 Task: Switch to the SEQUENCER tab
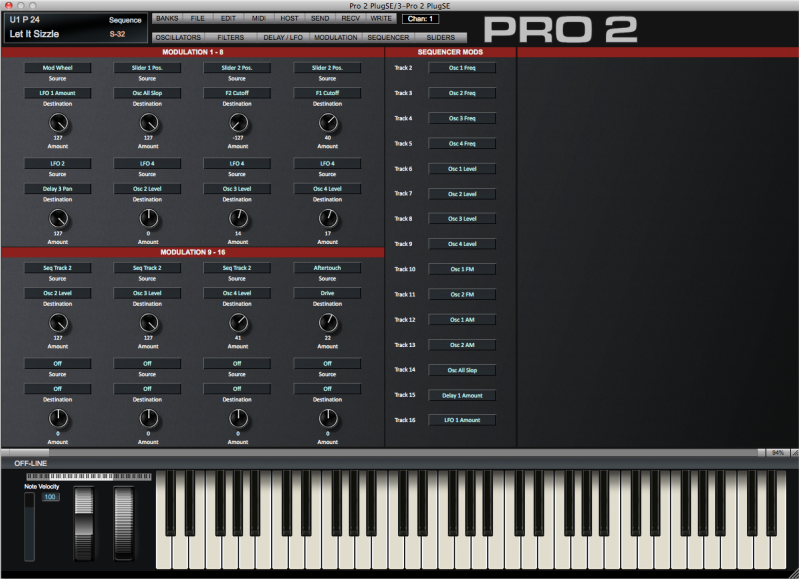coord(388,37)
